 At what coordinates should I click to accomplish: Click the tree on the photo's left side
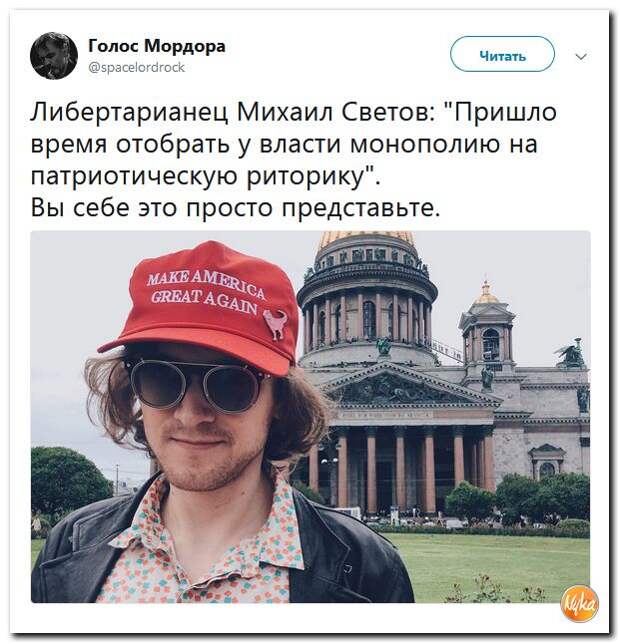tap(68, 481)
